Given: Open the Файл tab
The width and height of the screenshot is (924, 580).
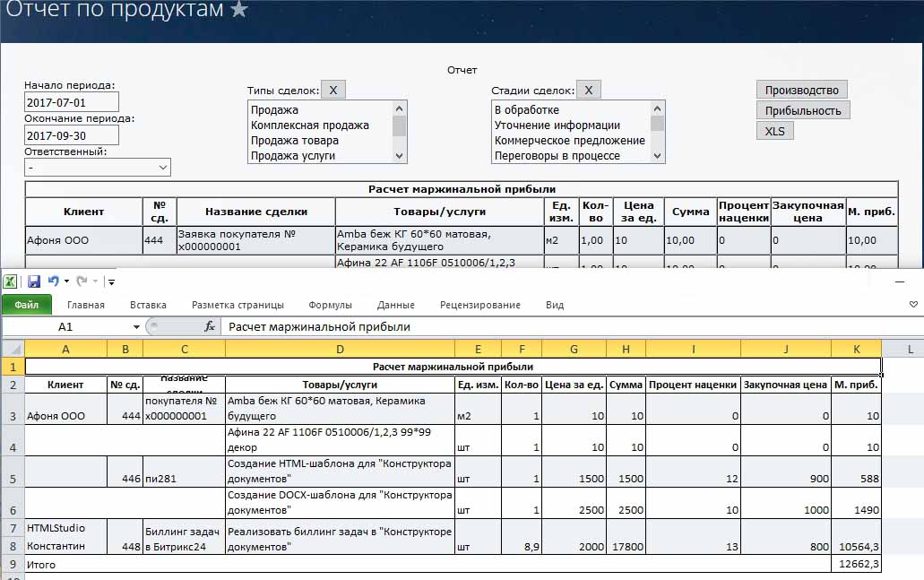Looking at the screenshot, I should click(27, 305).
